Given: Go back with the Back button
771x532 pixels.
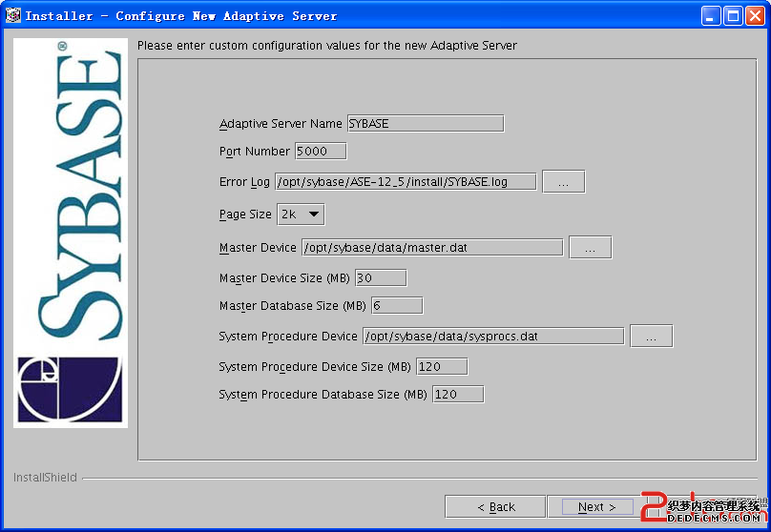Looking at the screenshot, I should click(x=495, y=507).
